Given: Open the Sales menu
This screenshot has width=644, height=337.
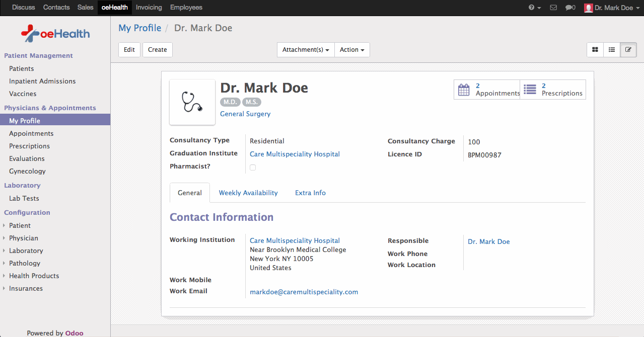Looking at the screenshot, I should pyautogui.click(x=86, y=8).
